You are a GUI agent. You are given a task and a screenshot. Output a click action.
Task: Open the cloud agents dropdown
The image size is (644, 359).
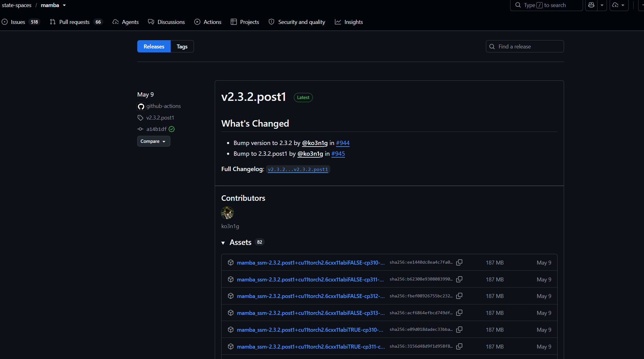tap(619, 5)
